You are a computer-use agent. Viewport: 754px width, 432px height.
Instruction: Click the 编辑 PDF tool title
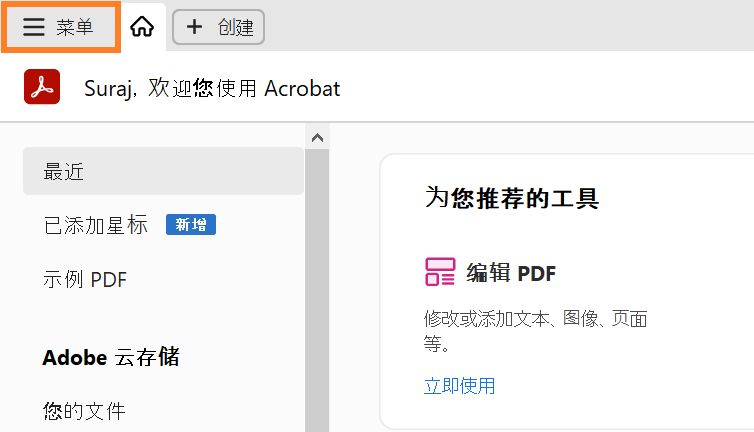[511, 273]
